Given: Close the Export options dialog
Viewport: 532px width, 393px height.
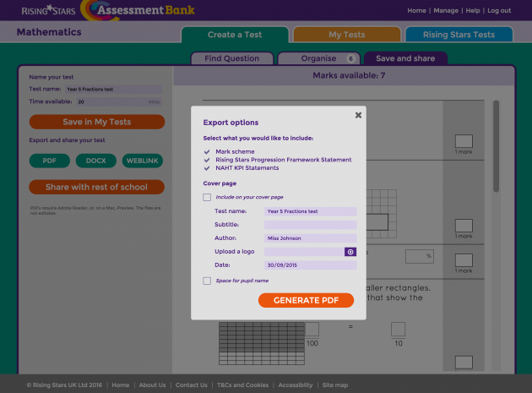Looking at the screenshot, I should point(358,115).
